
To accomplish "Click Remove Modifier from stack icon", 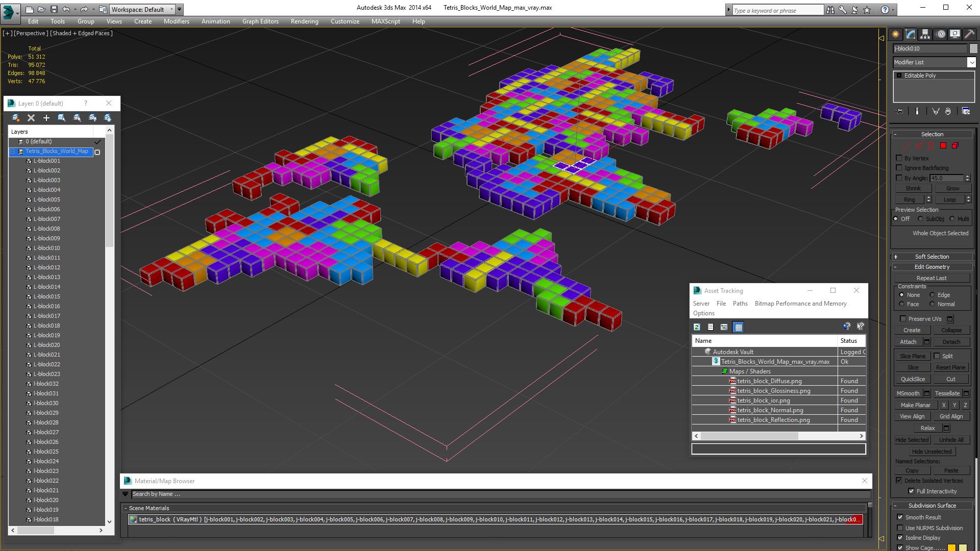I will (948, 111).
